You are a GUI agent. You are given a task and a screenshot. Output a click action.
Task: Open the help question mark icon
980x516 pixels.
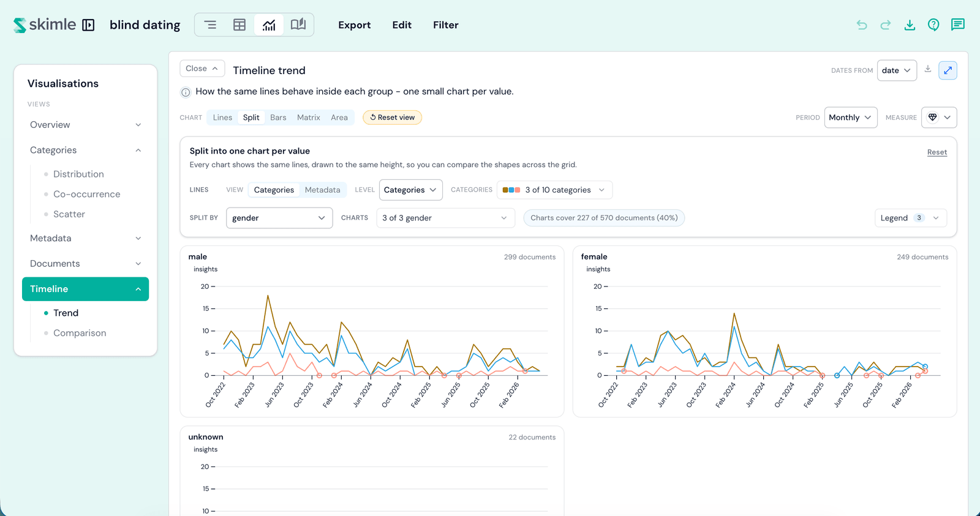(x=933, y=25)
